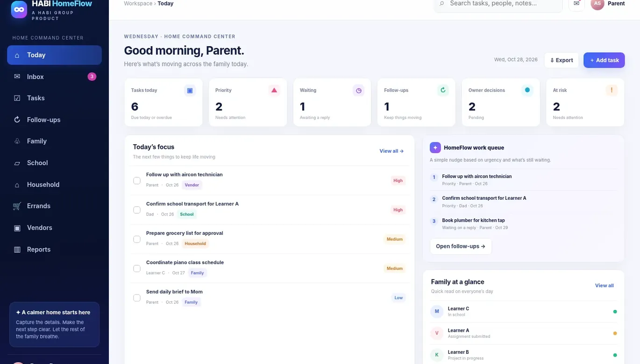Open Errands in the sidebar
Screen dimensions: 640x364
coord(54,206)
